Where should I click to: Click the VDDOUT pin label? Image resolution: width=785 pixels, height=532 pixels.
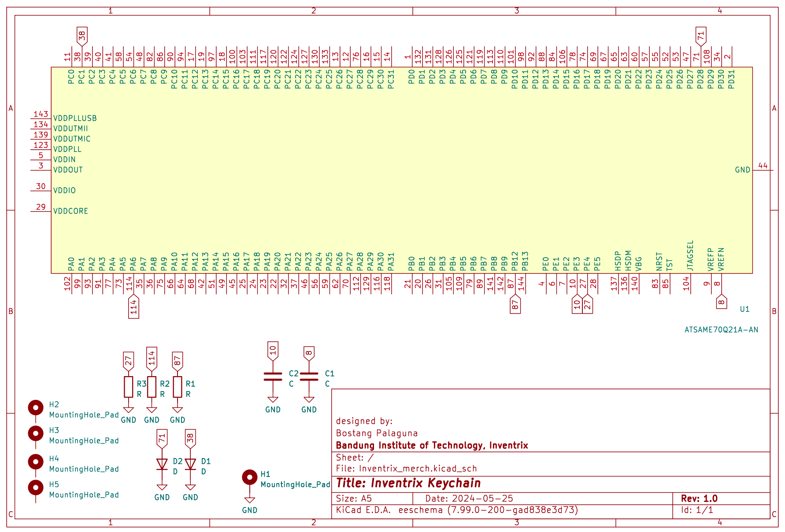pyautogui.click(x=68, y=170)
